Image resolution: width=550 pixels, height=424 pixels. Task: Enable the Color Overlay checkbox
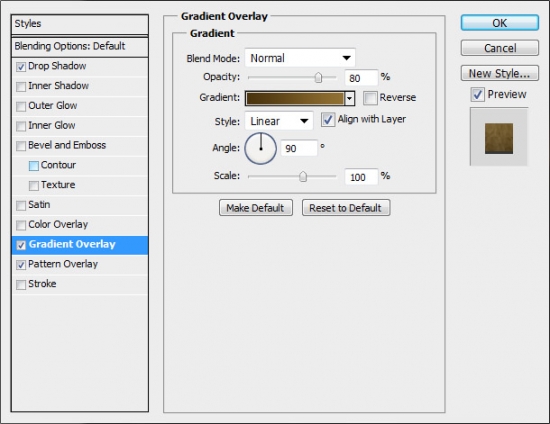[21, 225]
